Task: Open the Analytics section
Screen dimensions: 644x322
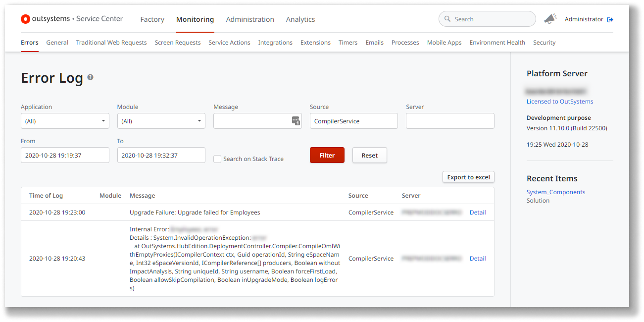Action: click(x=300, y=19)
